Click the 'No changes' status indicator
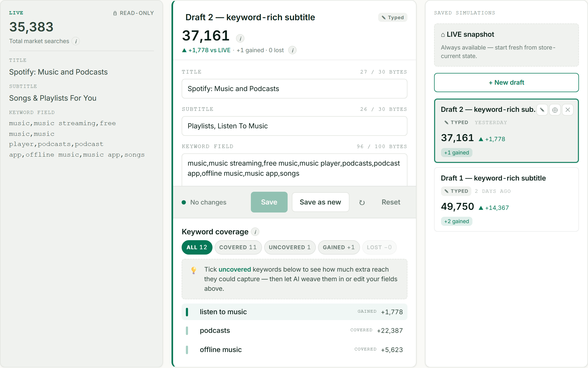 pyautogui.click(x=204, y=202)
